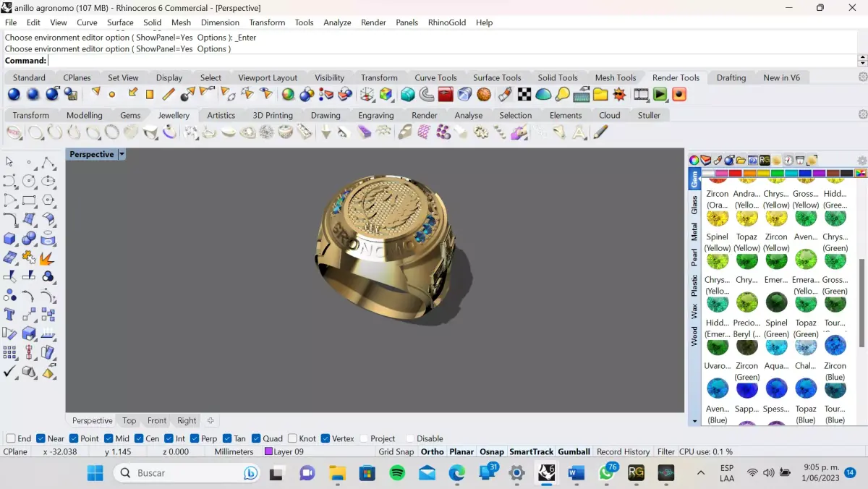Image resolution: width=868 pixels, height=489 pixels.
Task: Select the Text object tool
Action: click(9, 315)
